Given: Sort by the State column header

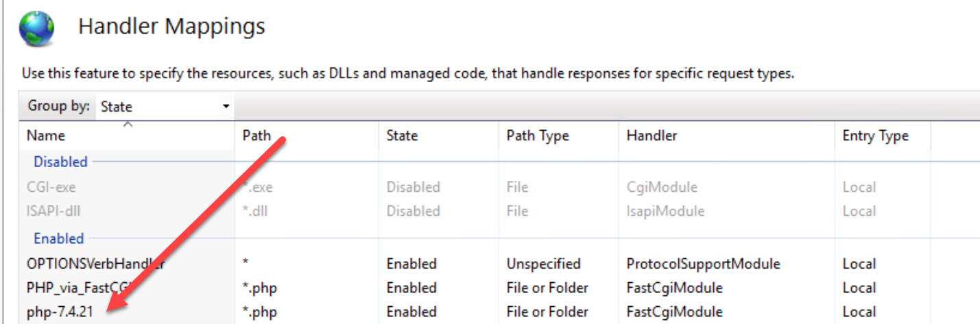Looking at the screenshot, I should [x=402, y=136].
